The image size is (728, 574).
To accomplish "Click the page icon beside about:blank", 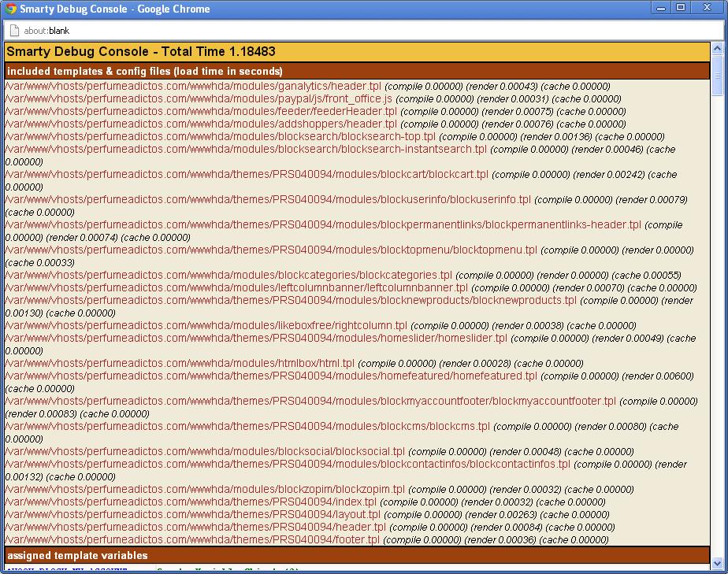I will click(14, 31).
